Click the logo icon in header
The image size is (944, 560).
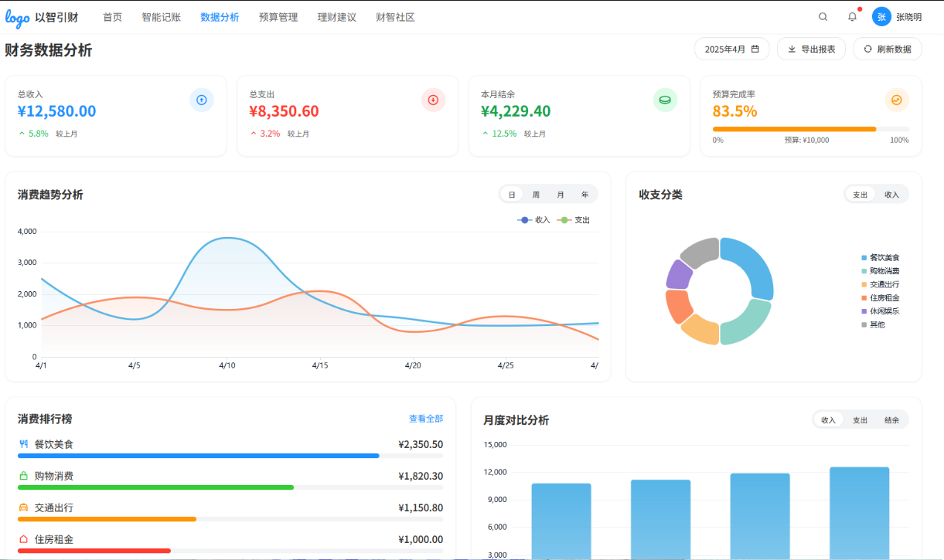click(18, 18)
